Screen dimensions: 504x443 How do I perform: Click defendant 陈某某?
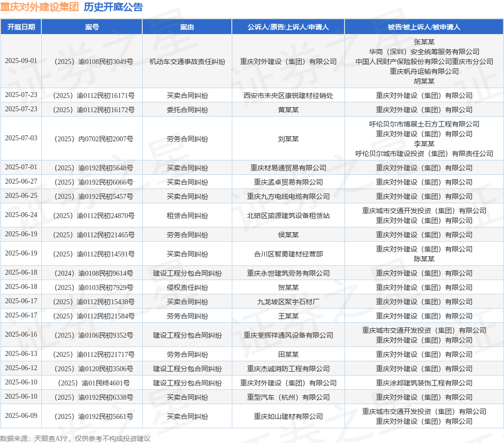pyautogui.click(x=424, y=259)
